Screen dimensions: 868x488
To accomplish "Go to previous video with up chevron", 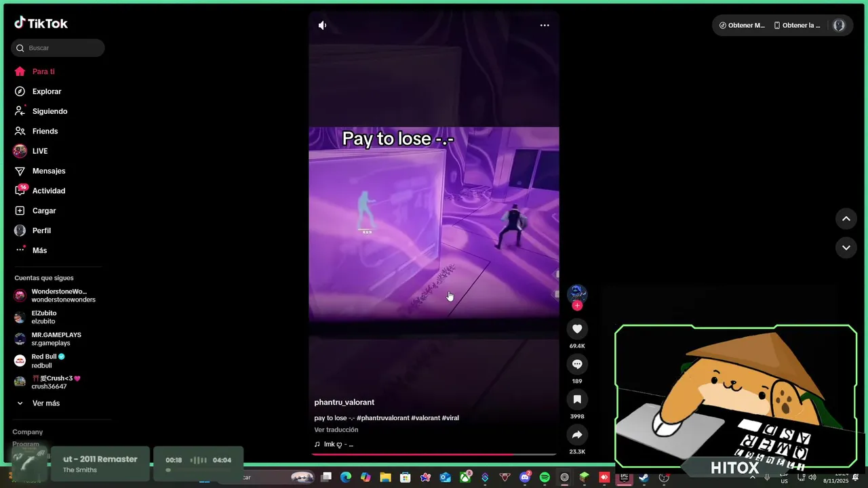I will coord(846,218).
